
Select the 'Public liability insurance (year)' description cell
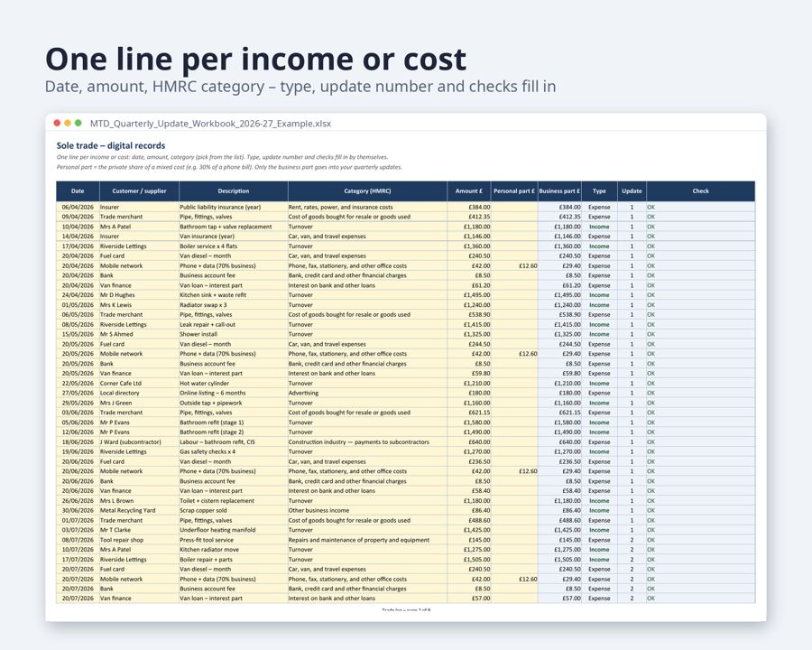point(234,207)
